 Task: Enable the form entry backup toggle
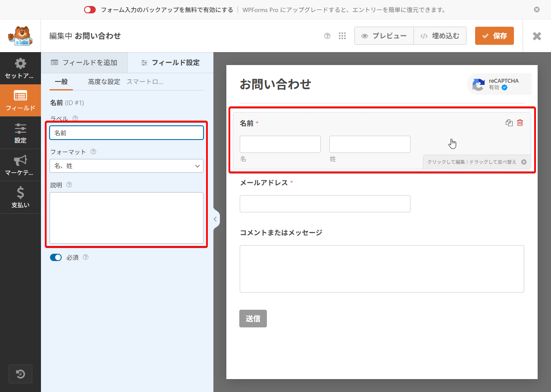point(90,10)
